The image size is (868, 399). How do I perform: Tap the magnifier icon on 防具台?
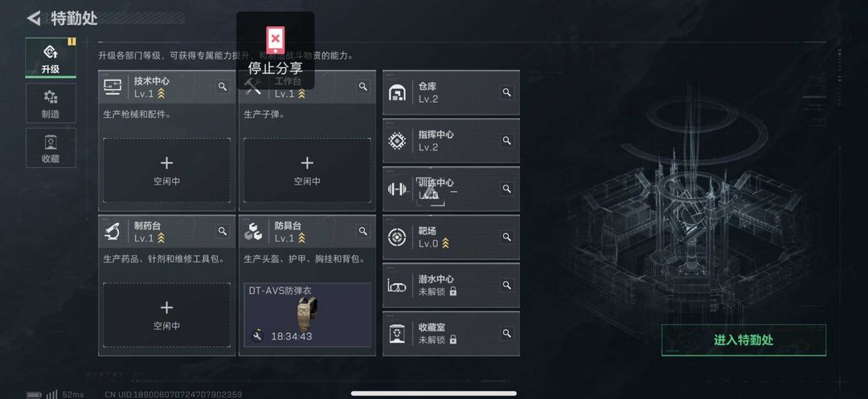(x=363, y=231)
